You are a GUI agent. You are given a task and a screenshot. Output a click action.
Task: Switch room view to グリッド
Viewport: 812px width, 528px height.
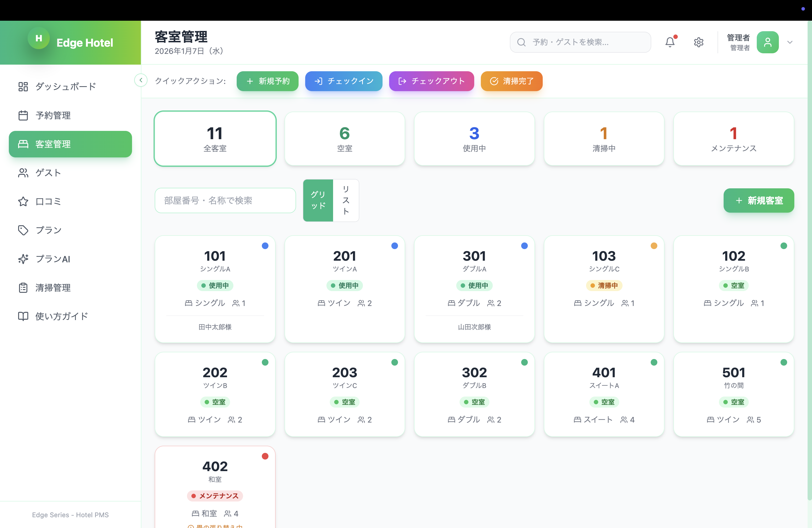click(318, 200)
